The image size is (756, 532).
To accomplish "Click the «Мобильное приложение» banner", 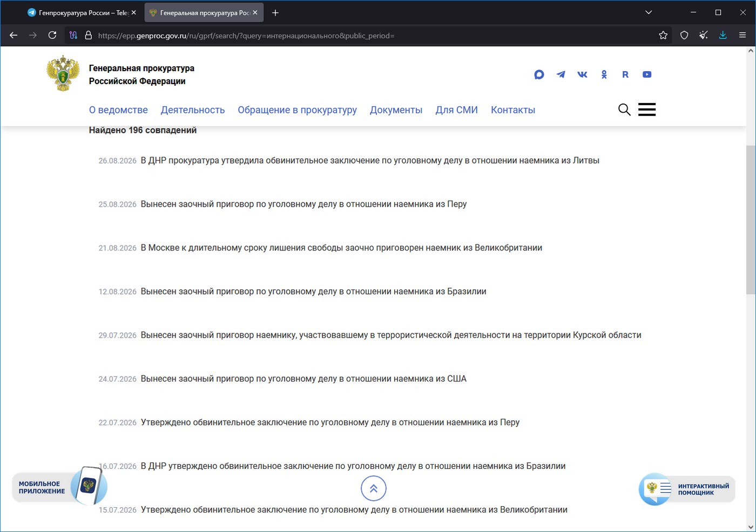I will click(59, 487).
